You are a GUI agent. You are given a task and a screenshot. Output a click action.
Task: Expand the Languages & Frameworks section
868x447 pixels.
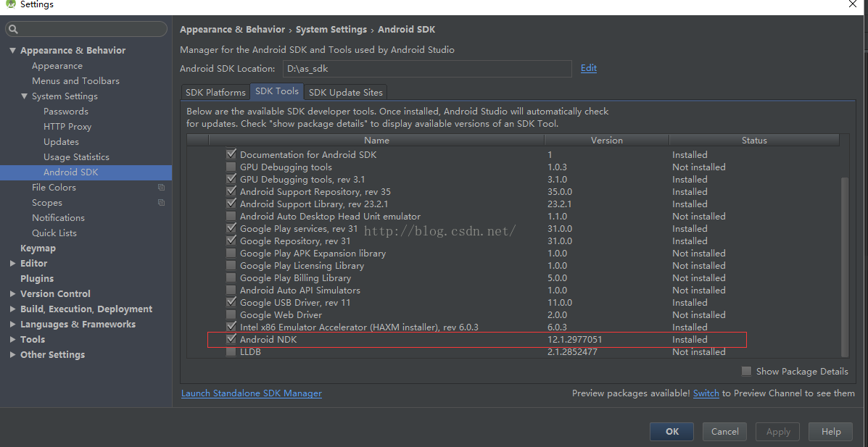tap(12, 325)
